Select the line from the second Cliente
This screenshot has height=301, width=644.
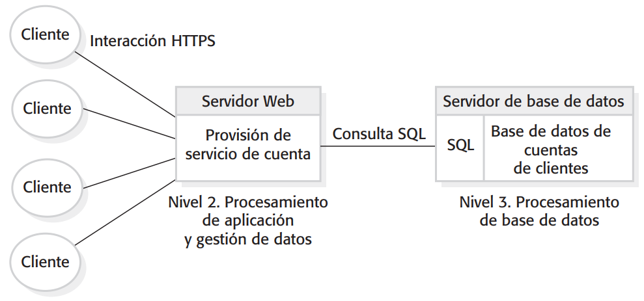[130, 123]
